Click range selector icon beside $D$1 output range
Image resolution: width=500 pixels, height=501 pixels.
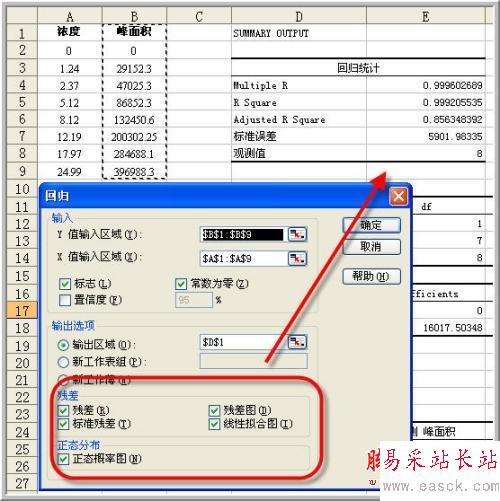pos(297,342)
